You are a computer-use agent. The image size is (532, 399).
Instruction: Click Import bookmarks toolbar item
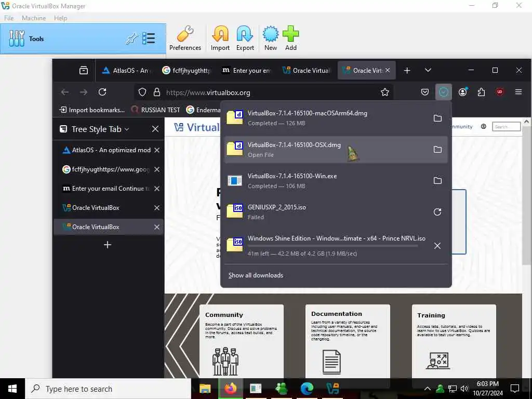click(92, 110)
